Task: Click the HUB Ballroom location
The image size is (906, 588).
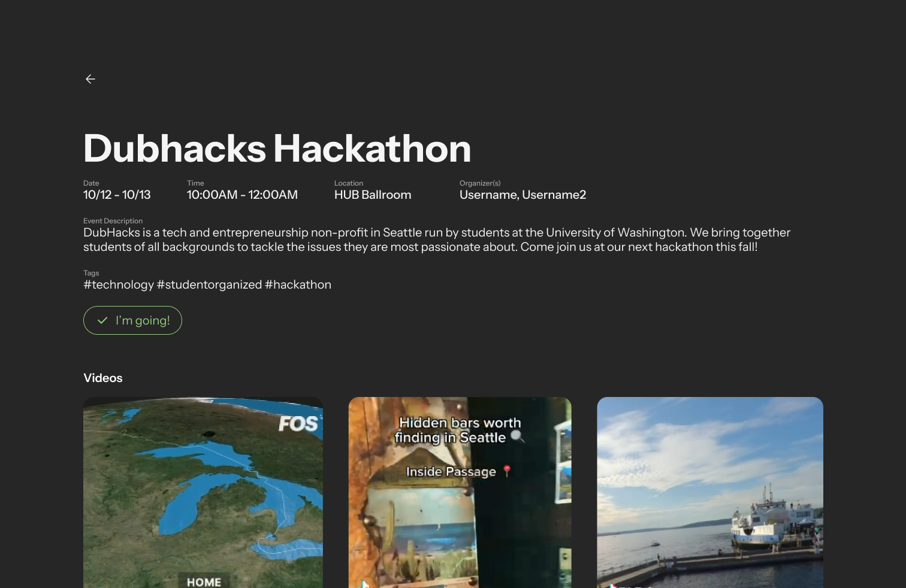Action: pos(373,195)
